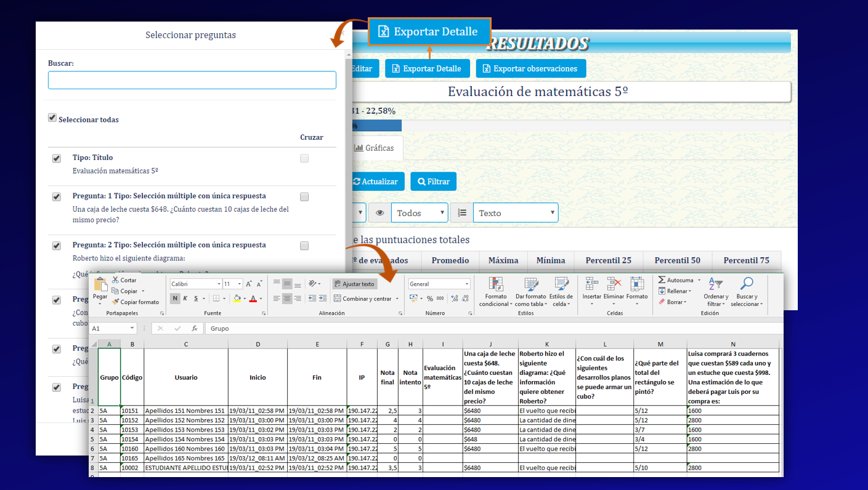Click Cortar scissors icon in Excel ribbon

click(x=115, y=280)
